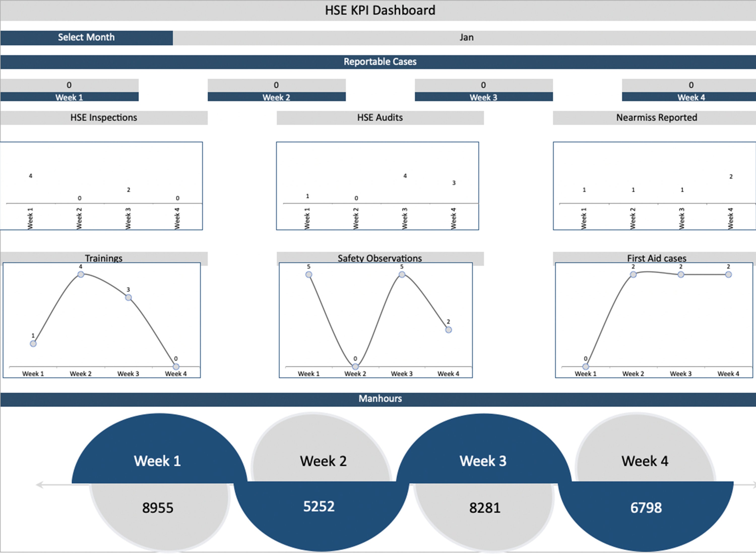Click the HSE KPI Dashboard title bar
This screenshot has height=554, width=756.
tap(379, 10)
